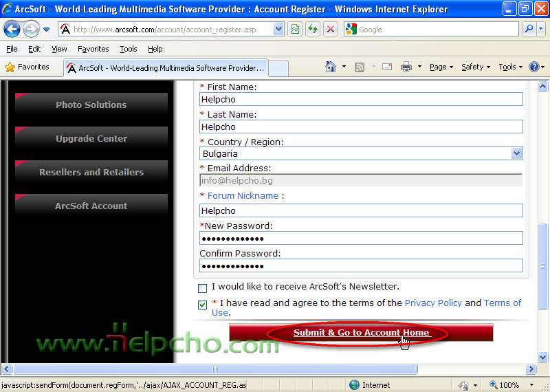This screenshot has height=392, width=550.
Task: Open the Edit menu
Action: (34, 49)
